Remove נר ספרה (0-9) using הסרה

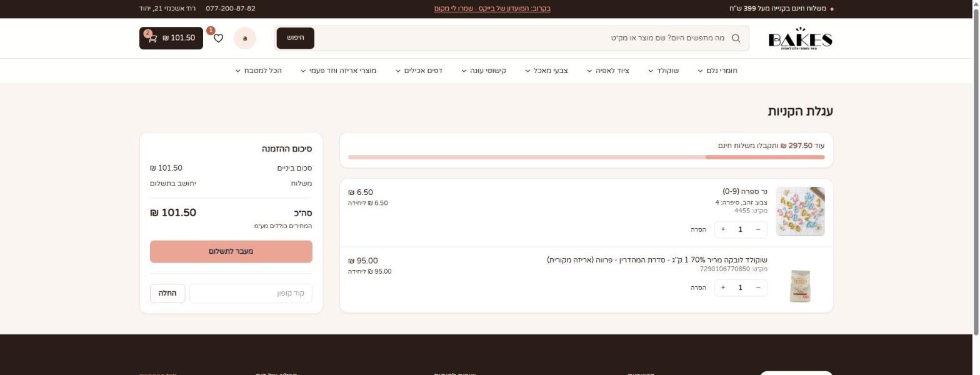(698, 229)
